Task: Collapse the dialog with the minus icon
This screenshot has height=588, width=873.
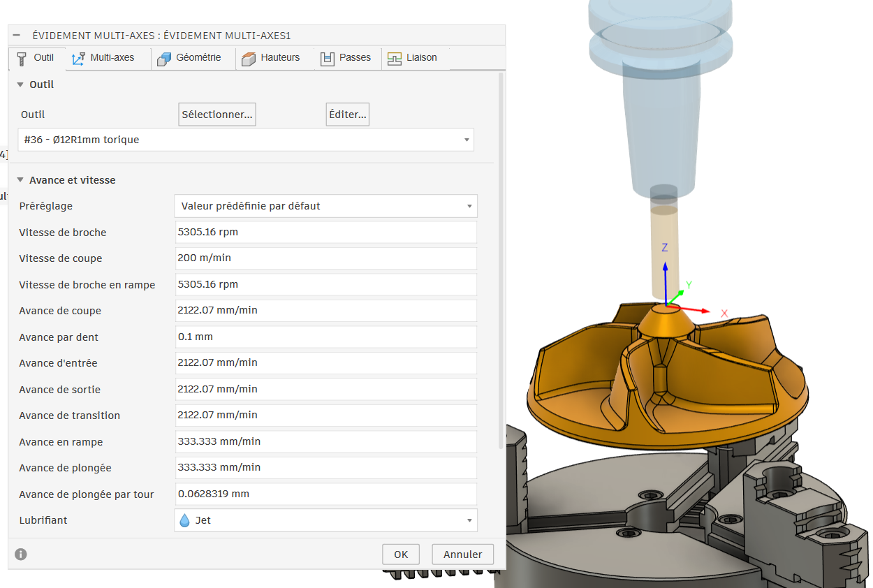Action: pos(17,35)
